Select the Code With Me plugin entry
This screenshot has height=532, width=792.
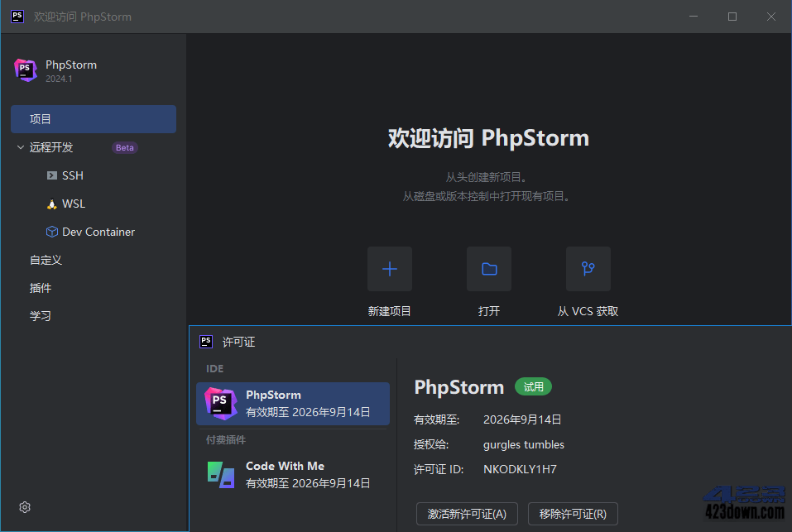[x=293, y=474]
